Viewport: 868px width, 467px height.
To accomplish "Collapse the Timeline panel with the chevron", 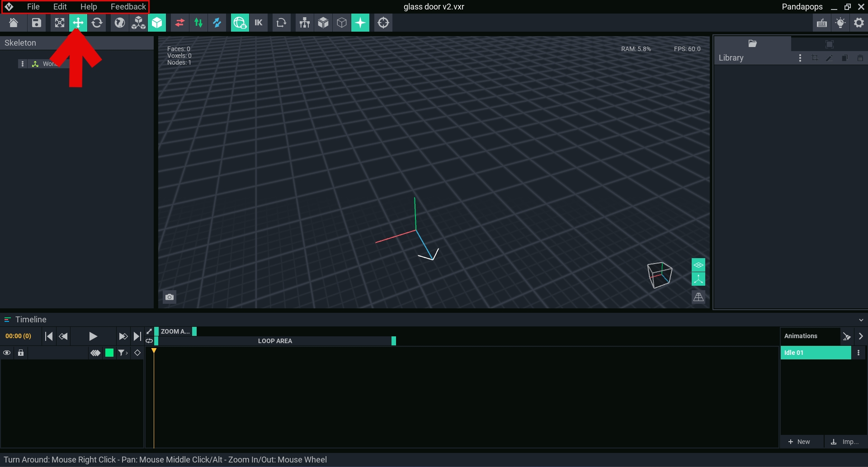I will click(x=861, y=320).
